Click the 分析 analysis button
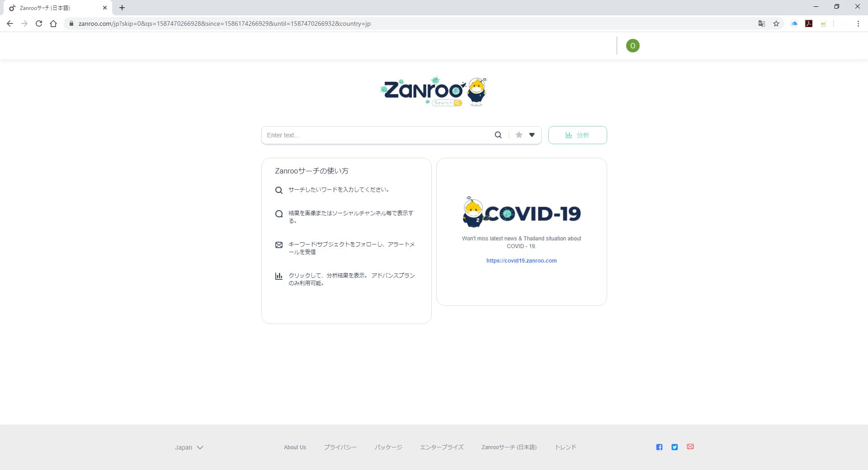Screen dimensions: 868x470 (x=577, y=135)
